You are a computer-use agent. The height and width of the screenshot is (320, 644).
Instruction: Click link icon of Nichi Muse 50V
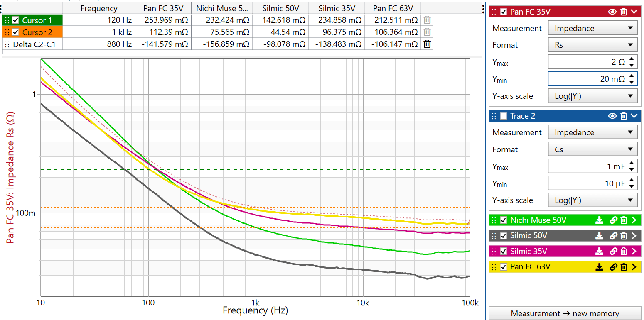(613, 220)
